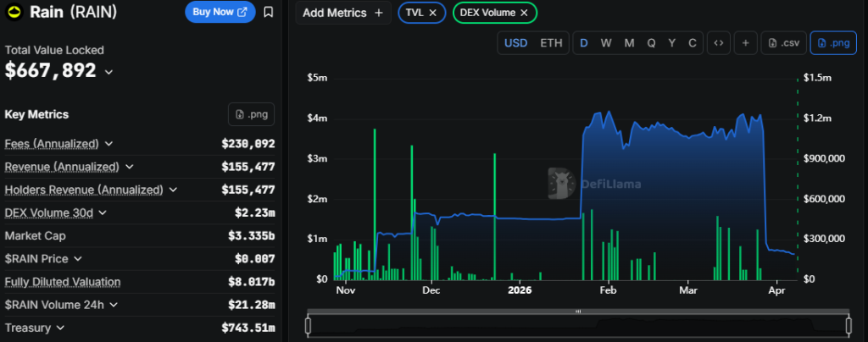Viewport: 868px width, 342px height.
Task: Select the quarterly (Q) interval
Action: [x=652, y=43]
